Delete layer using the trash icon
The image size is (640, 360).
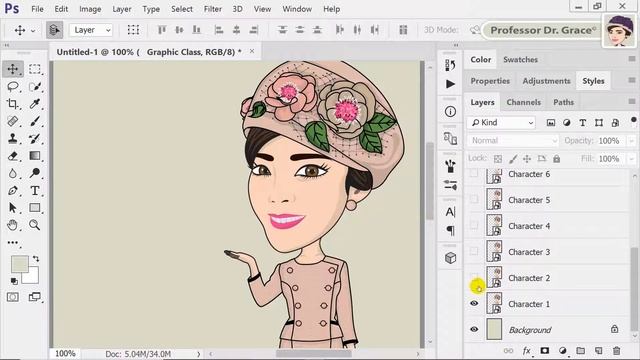click(616, 351)
